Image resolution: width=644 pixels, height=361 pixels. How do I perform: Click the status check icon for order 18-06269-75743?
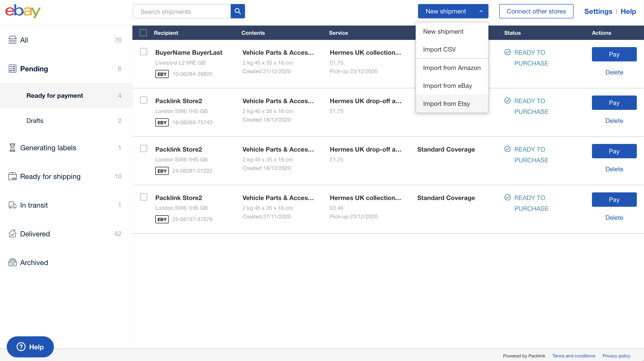tap(508, 101)
